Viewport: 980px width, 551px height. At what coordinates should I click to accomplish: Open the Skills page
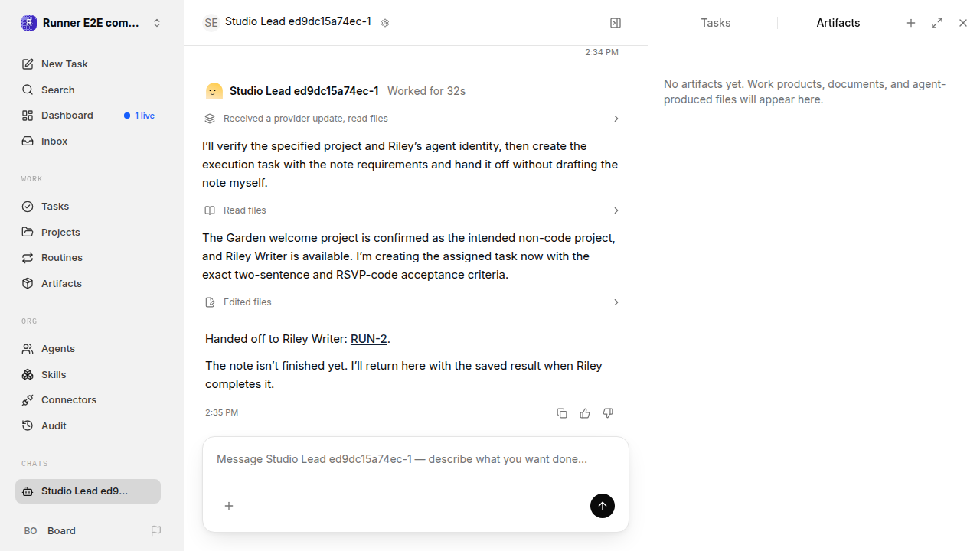(x=88, y=374)
